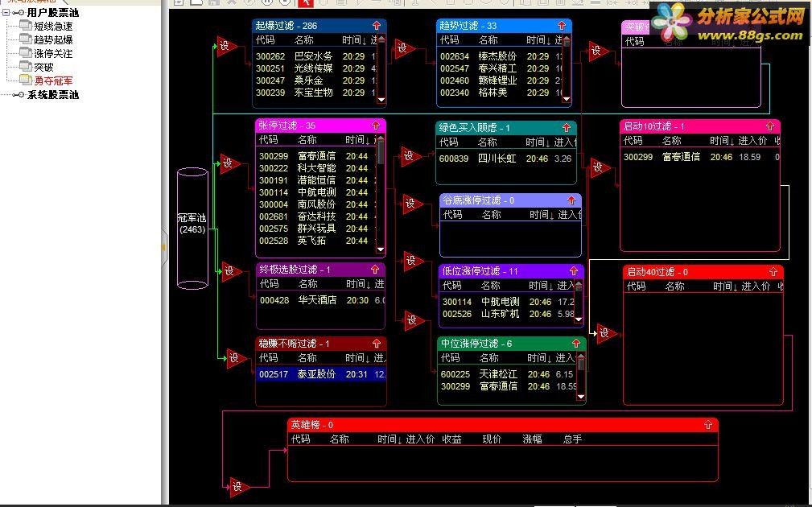812x507 pixels.
Task: Select 突破 in the stock pool tree
Action: [43, 67]
